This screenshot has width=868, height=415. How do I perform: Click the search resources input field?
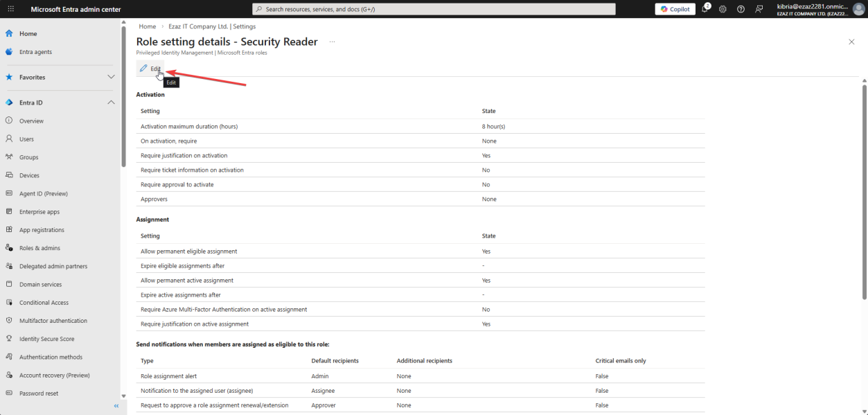[x=434, y=9]
